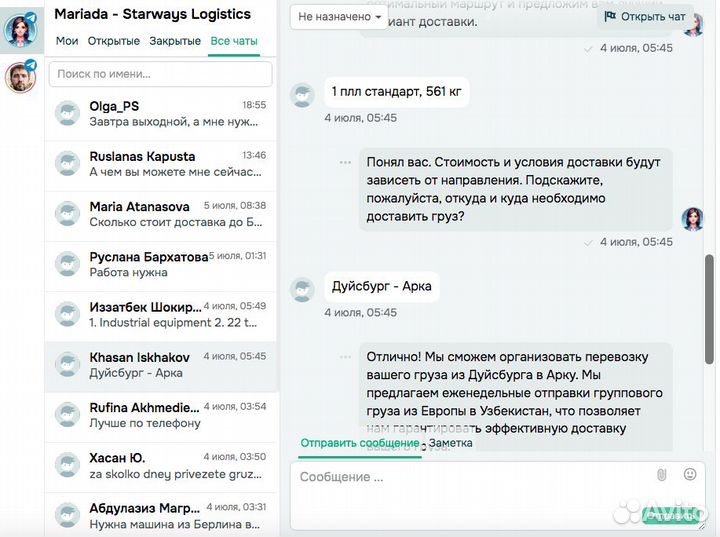Click '1. Industrial equipment 2. 22 t' preview
This screenshot has width=720, height=537.
pos(173,322)
